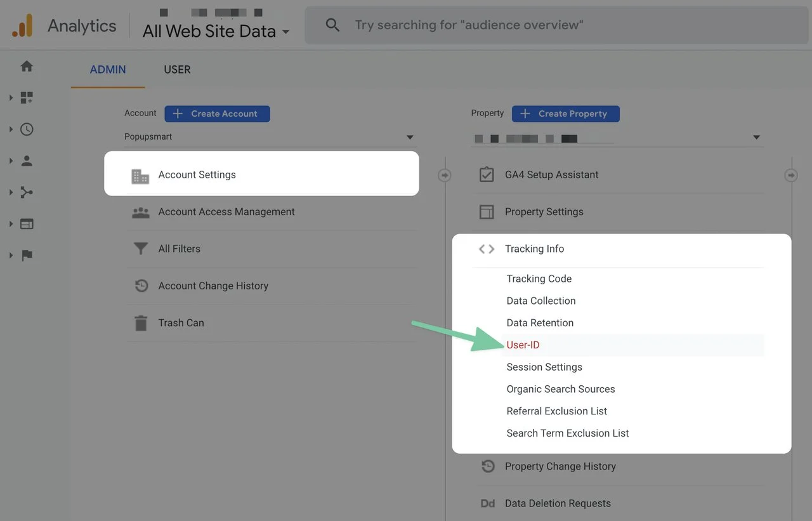Open Account Settings

click(197, 175)
